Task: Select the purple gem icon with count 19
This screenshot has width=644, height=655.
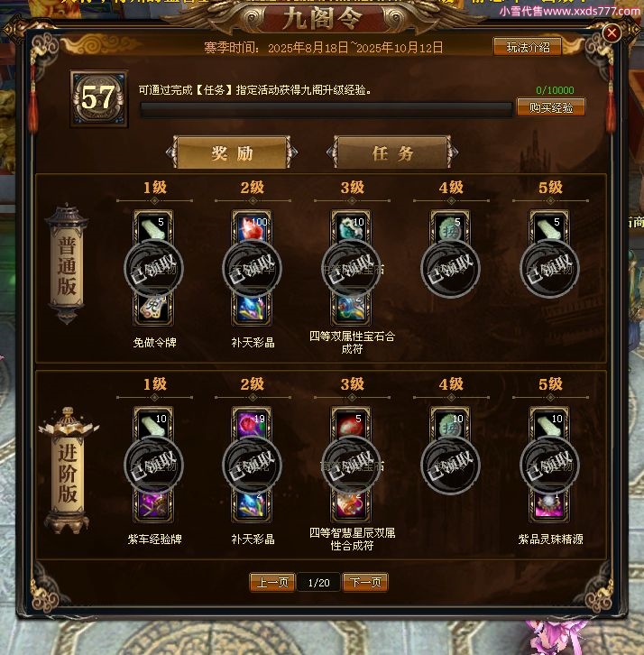Action: [x=252, y=423]
